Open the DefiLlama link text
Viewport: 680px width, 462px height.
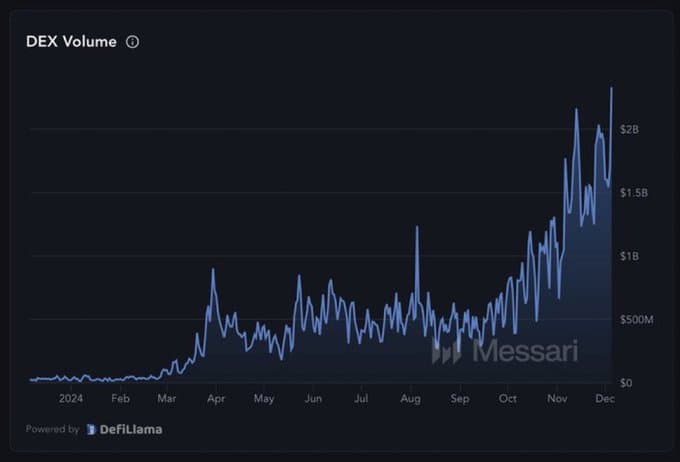[x=131, y=429]
